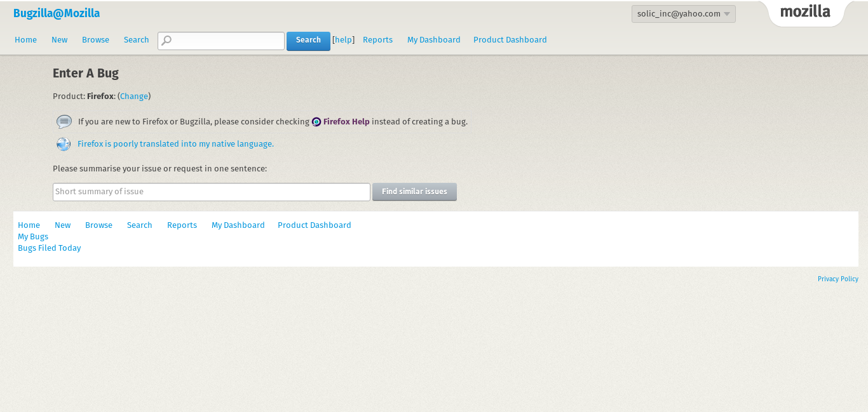Click the Find similar issues button
This screenshot has height=412, width=868.
[x=414, y=192]
